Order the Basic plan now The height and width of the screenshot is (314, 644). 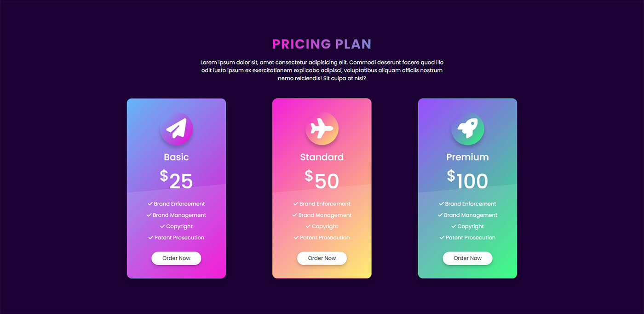176,258
